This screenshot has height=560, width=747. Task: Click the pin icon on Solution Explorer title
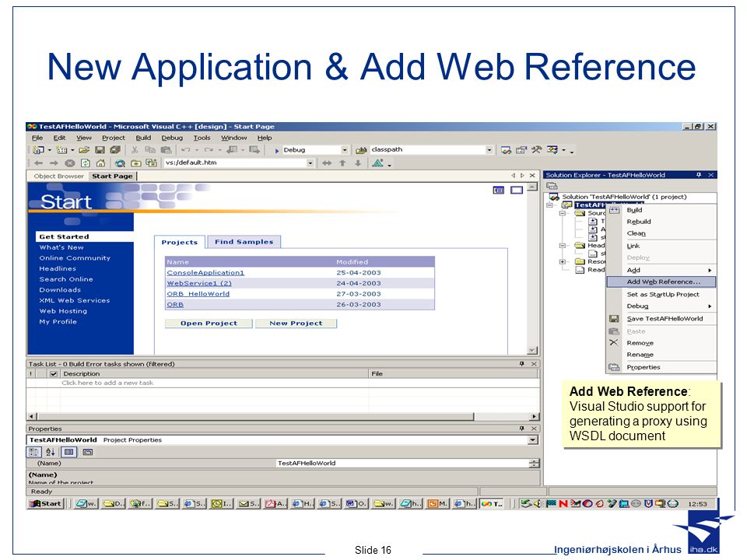(x=699, y=175)
